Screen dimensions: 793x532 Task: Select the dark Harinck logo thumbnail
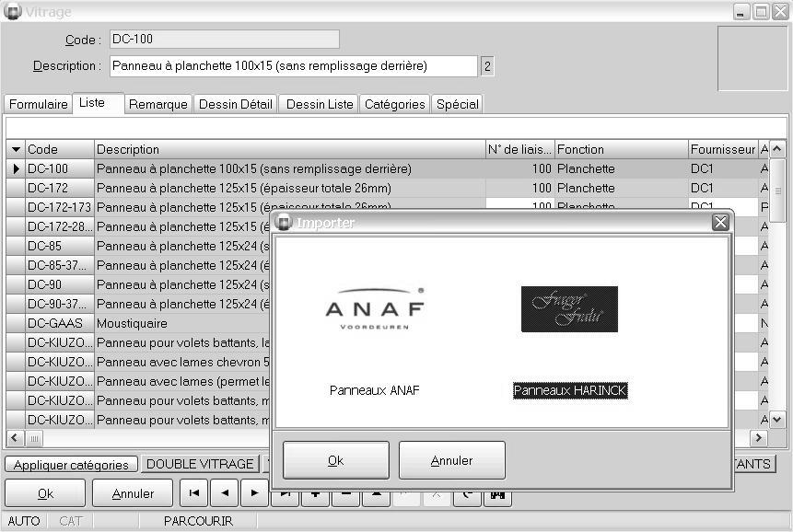(x=569, y=309)
